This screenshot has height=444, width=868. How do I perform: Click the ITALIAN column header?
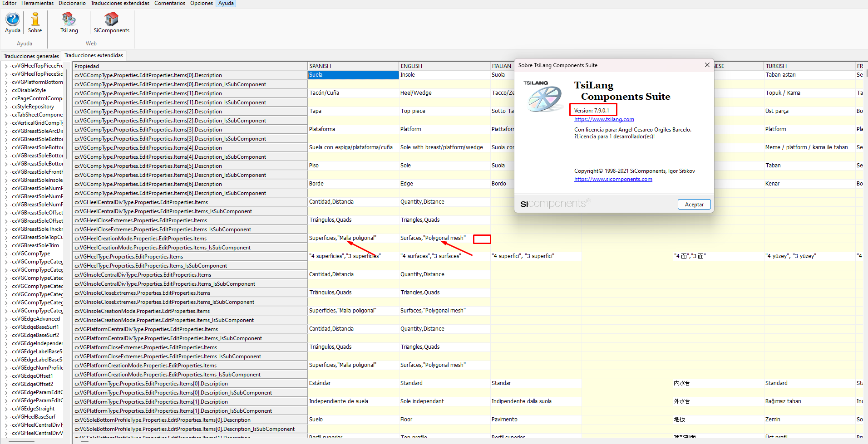[x=502, y=66]
